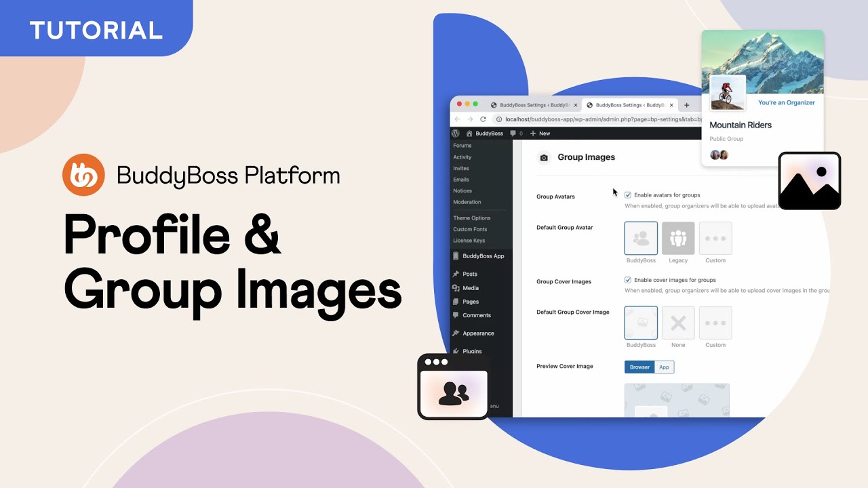This screenshot has width=868, height=488.
Task: Click the Preview Cover Image label
Action: click(564, 367)
